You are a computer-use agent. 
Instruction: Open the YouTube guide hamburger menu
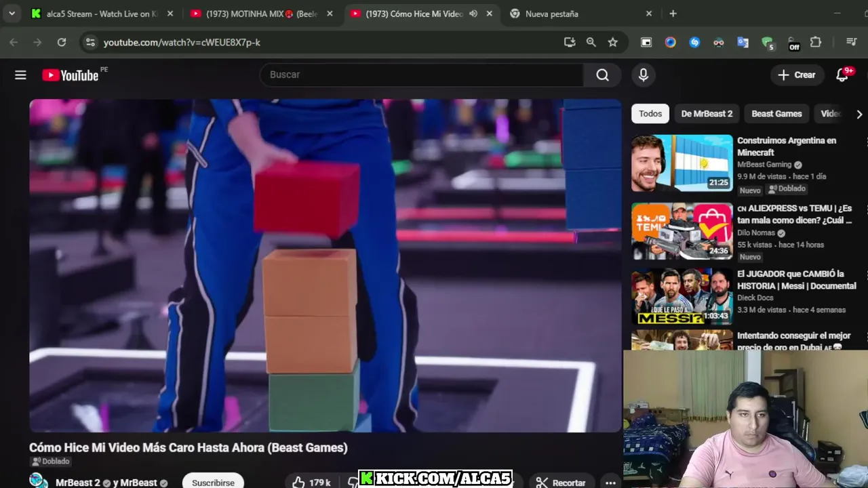20,75
